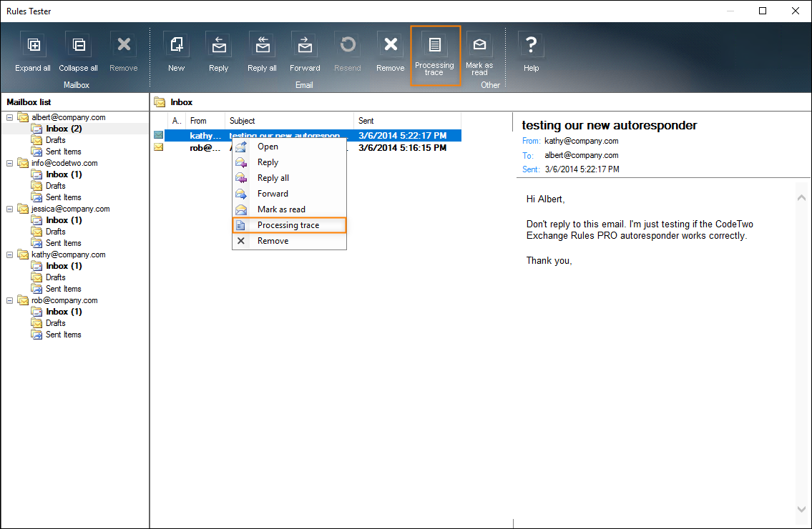Click the Reply arrow icon in the context menu
This screenshot has height=529, width=812.
click(x=241, y=162)
